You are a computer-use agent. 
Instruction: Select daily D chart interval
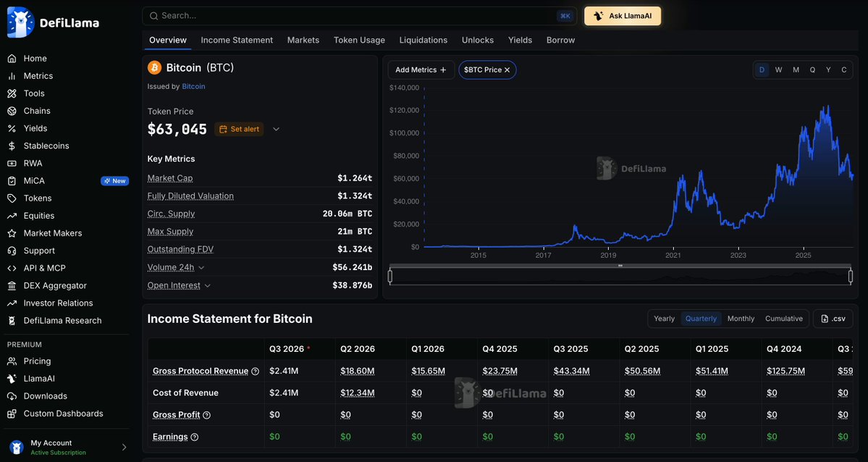pos(762,70)
